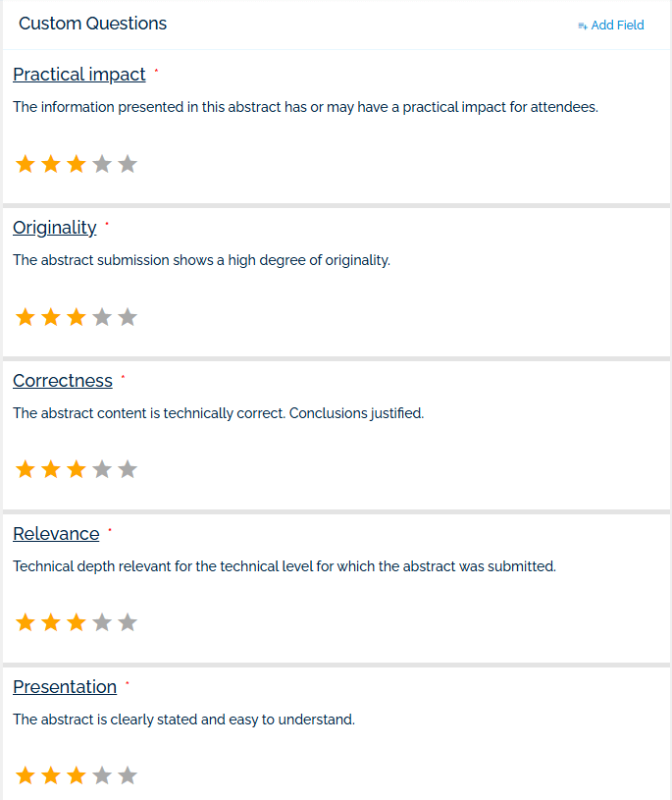Click the Add Field plus icon
Viewport: 672px width, 800px height.
582,25
